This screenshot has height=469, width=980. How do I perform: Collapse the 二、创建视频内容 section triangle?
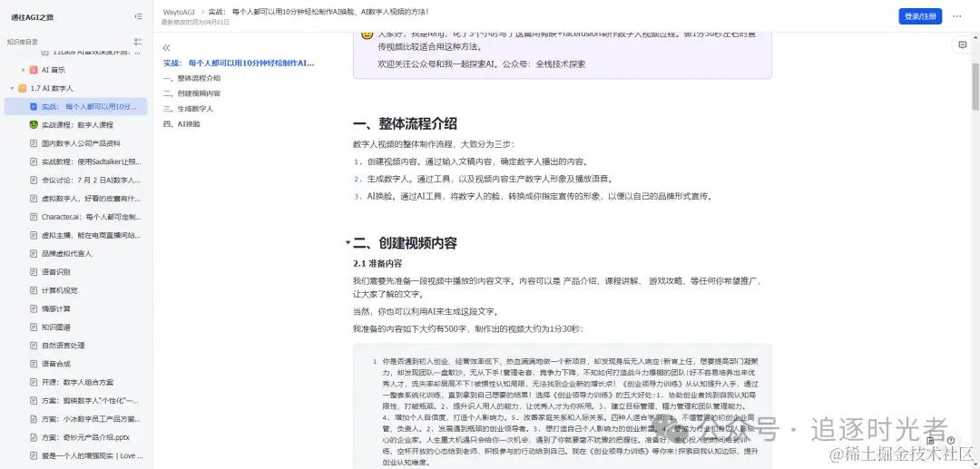348,242
